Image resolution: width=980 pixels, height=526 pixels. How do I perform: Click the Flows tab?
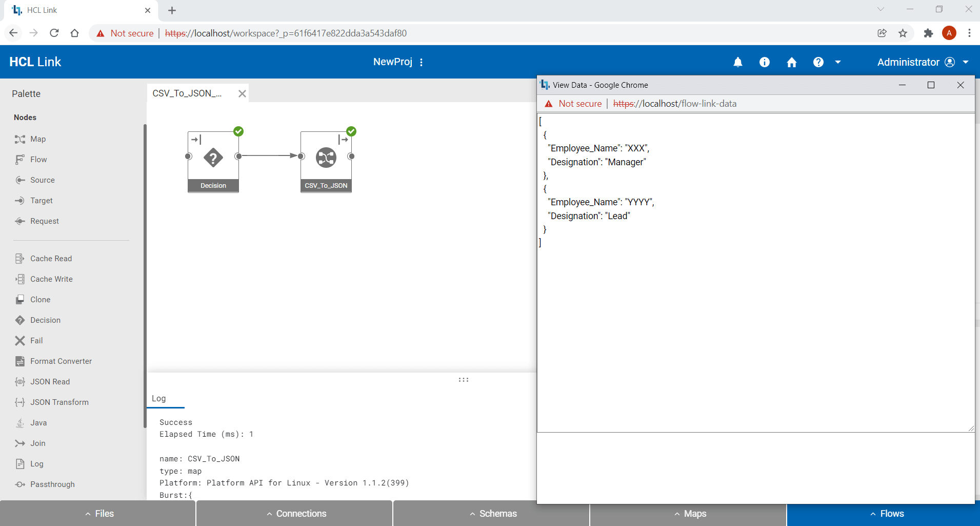(887, 513)
